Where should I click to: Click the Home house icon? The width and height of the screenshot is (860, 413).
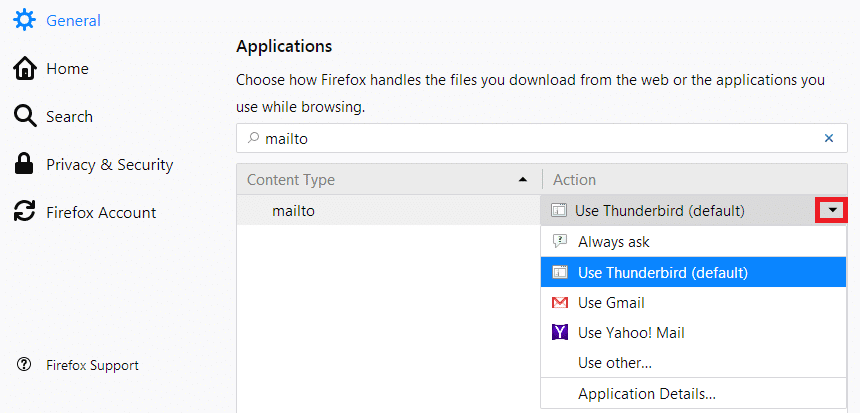tap(24, 68)
